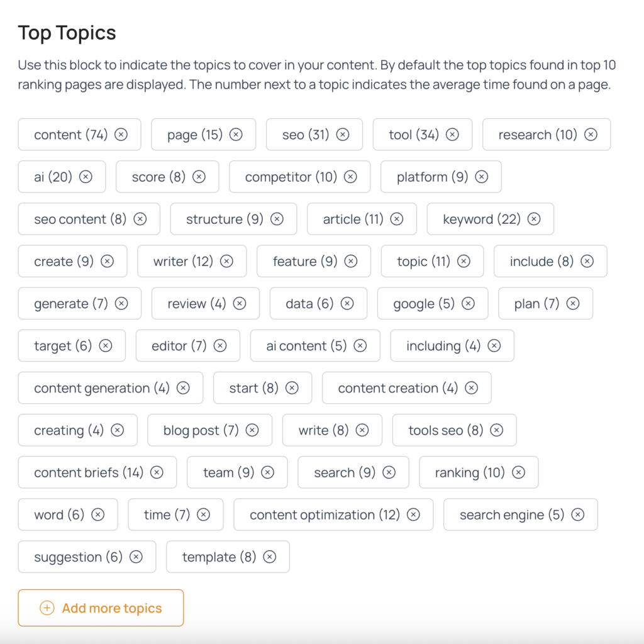Screen dimensions: 644x644
Task: Select the "ranking (10)" topic chip label
Action: click(x=470, y=473)
